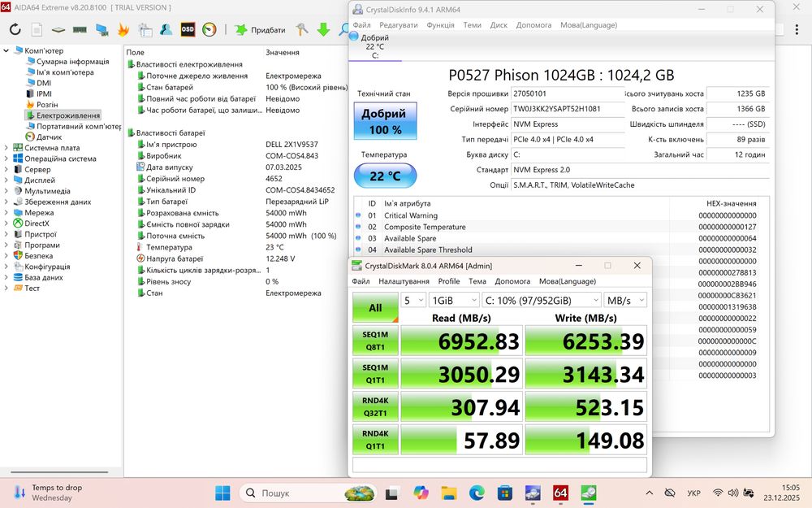
Task: Click the 22 °C temperature button
Action: pos(385,176)
